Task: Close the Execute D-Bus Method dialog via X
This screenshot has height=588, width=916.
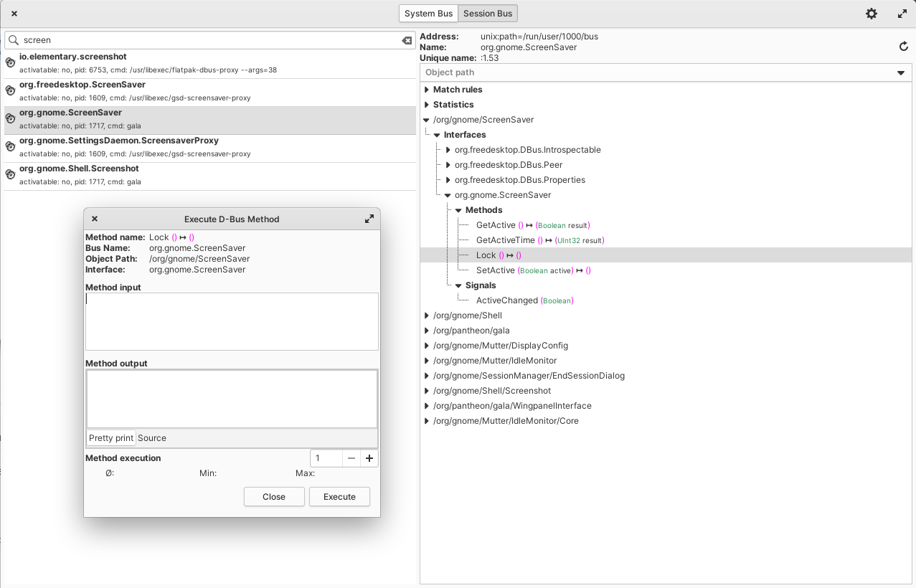Action: 95,219
